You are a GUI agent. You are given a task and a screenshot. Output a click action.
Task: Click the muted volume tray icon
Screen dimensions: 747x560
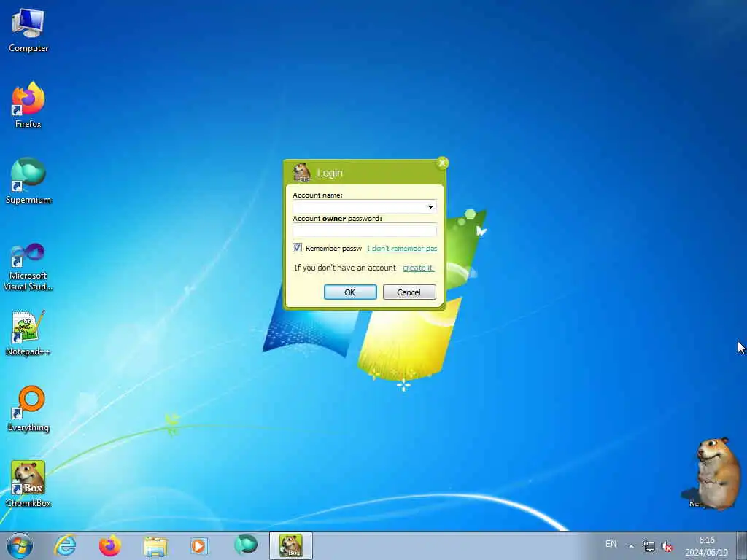(x=667, y=546)
